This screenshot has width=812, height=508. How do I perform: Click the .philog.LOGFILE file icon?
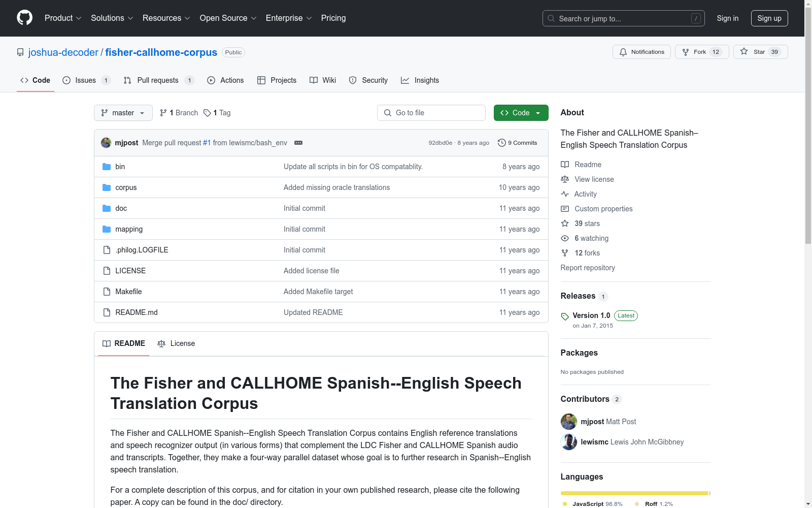pyautogui.click(x=107, y=250)
